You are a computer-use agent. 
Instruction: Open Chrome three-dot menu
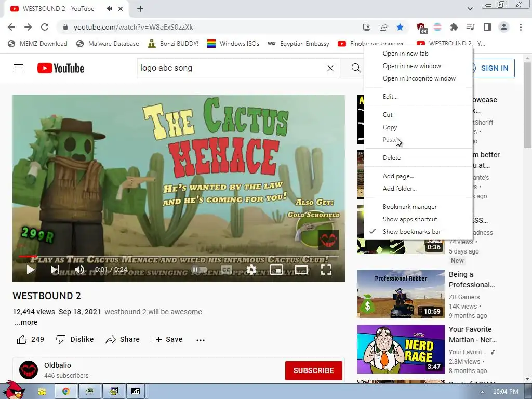[x=521, y=27]
